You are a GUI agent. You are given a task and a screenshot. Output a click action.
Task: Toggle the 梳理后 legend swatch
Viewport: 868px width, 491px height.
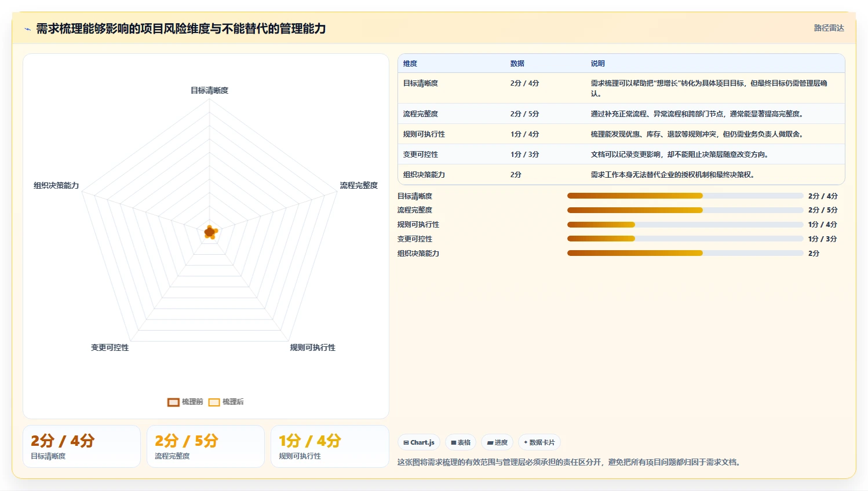tap(214, 402)
